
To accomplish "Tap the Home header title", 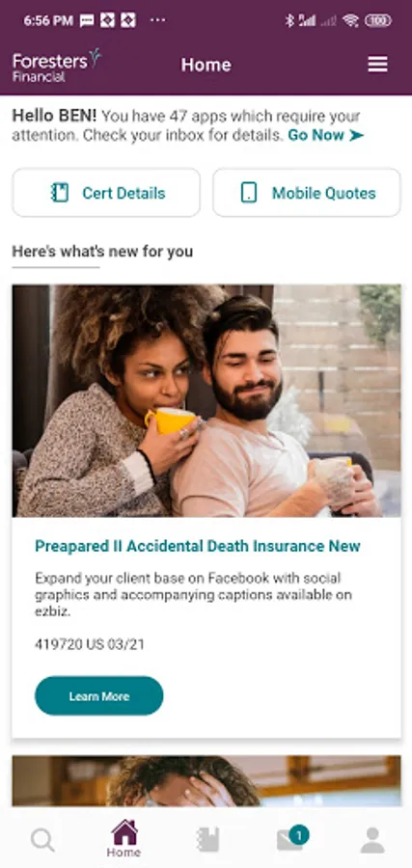I will tap(206, 65).
